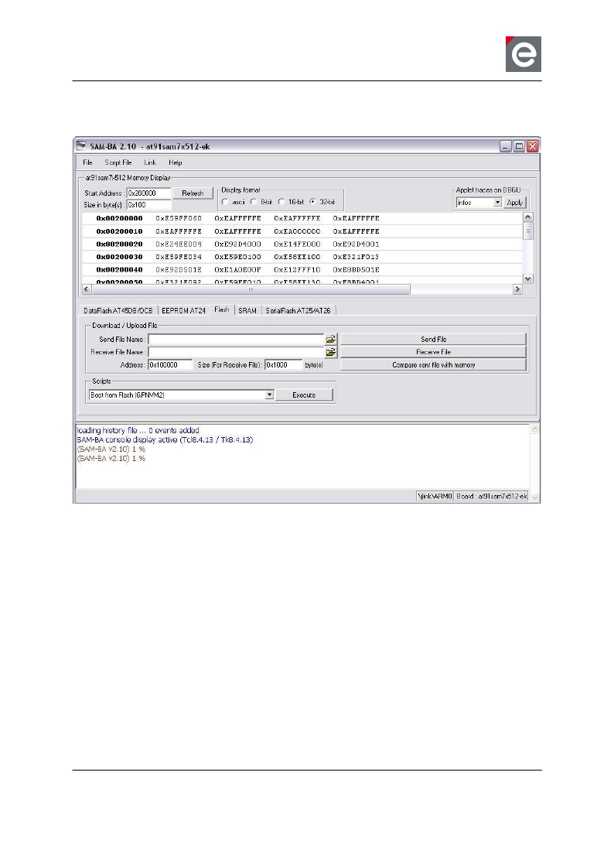Click the Size in byte(s) field

pyautogui.click(x=148, y=205)
